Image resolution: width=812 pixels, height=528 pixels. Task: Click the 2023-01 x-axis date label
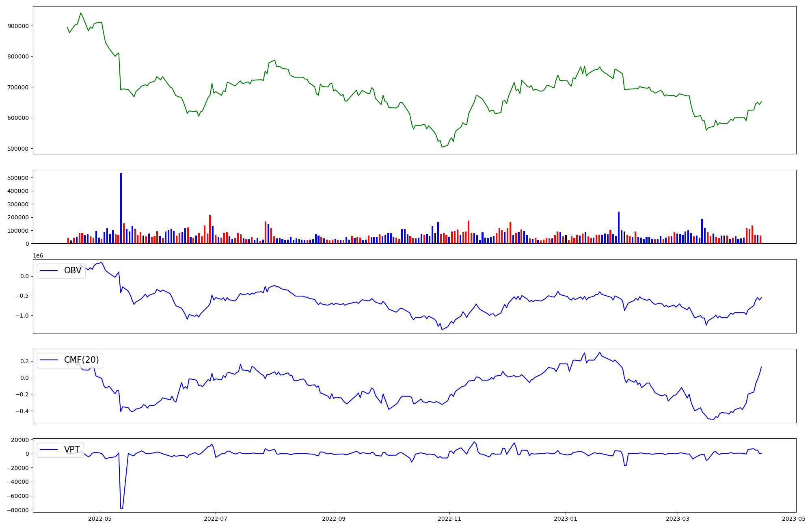566,518
